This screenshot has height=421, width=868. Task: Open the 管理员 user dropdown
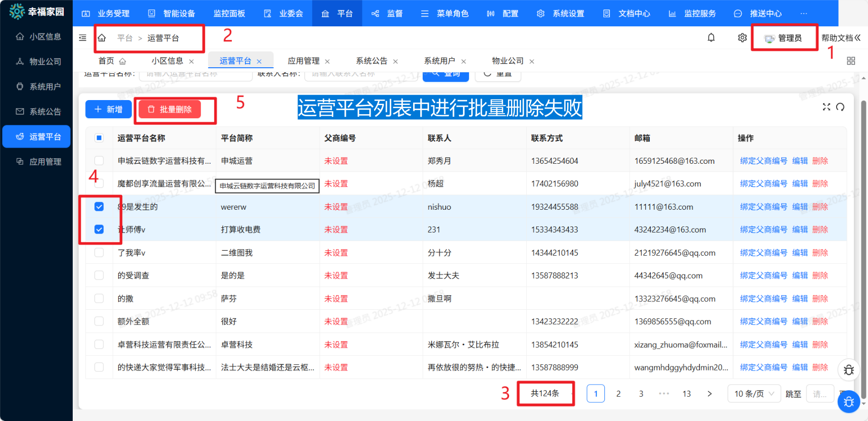pos(783,38)
